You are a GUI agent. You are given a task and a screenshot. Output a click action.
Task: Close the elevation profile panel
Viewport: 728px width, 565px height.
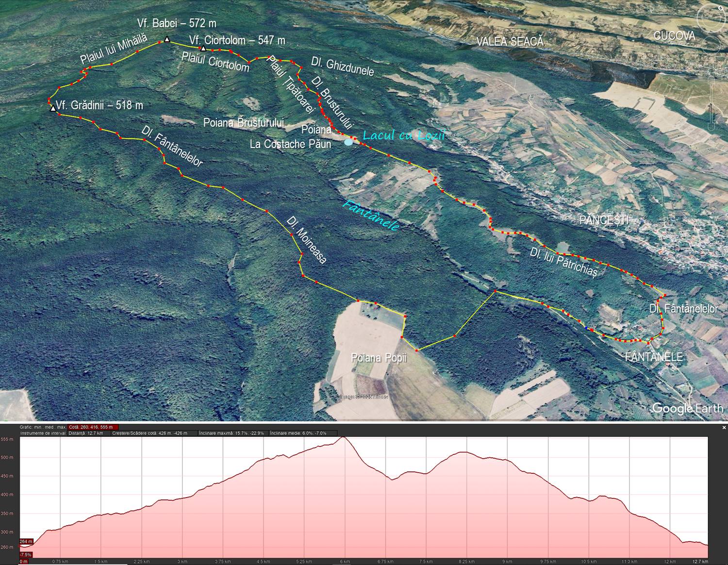click(x=724, y=428)
